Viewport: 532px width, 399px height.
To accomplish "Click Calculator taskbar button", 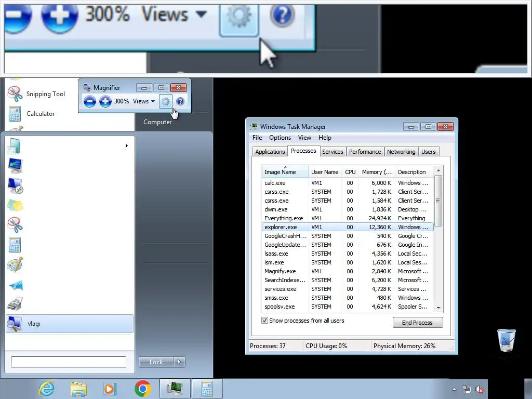I will (207, 389).
